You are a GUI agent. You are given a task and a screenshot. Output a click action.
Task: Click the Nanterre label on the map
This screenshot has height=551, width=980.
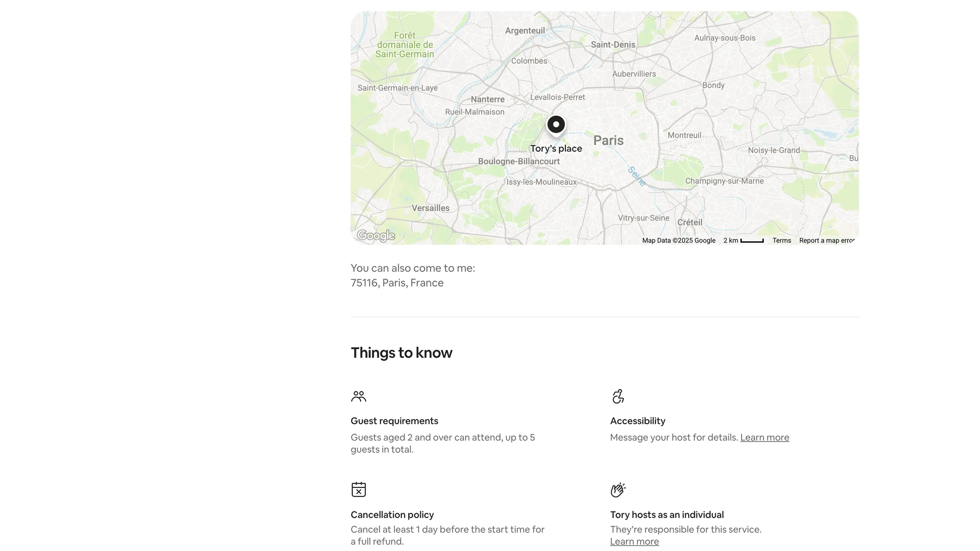click(x=487, y=99)
